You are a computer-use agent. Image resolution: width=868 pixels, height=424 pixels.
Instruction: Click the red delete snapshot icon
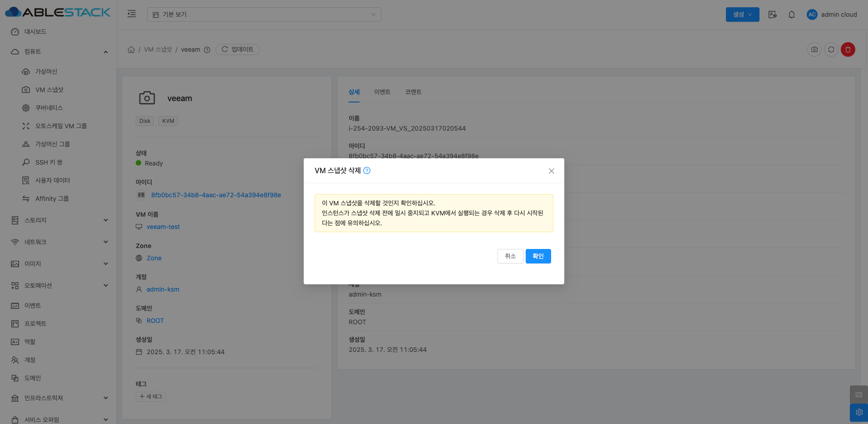[848, 49]
